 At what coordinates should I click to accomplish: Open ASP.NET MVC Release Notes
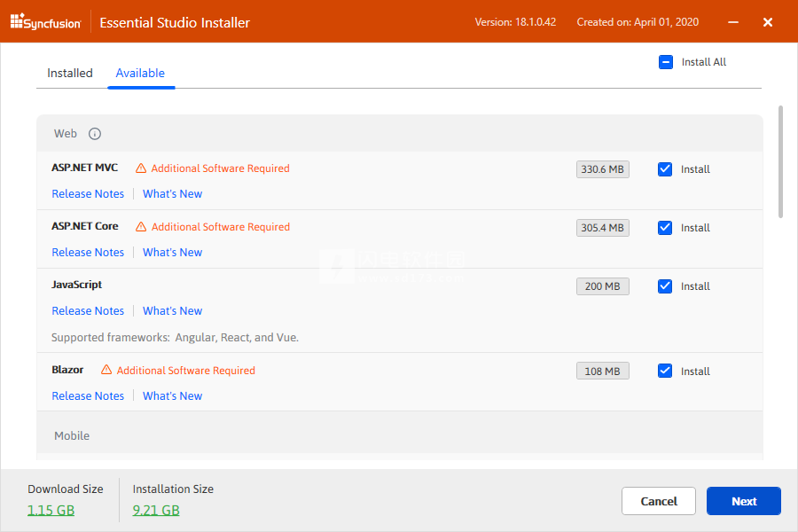[x=88, y=194]
